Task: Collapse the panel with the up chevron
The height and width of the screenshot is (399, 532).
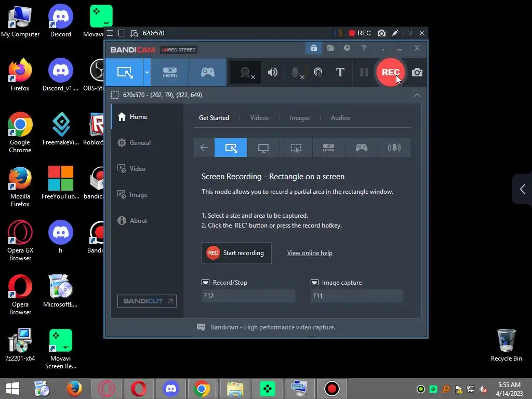Action: (x=417, y=95)
